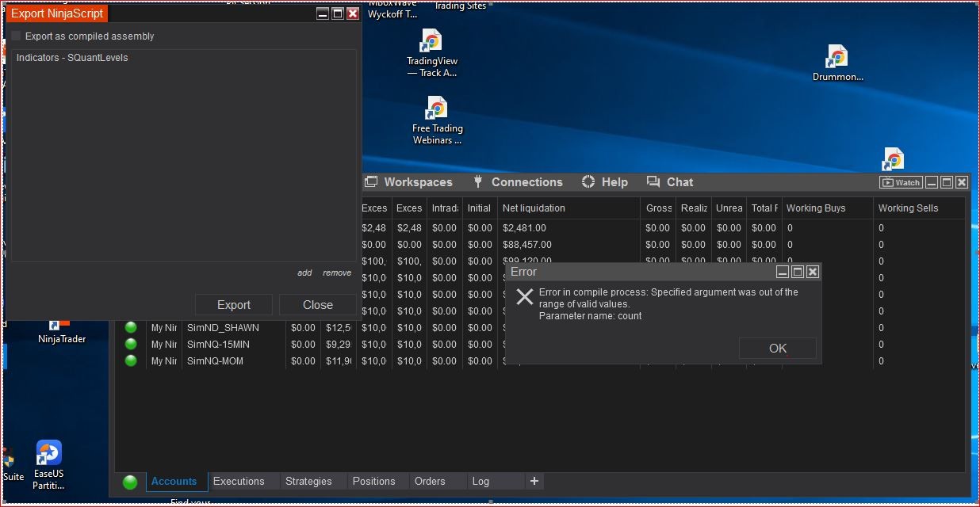Click the add link in Export NinjaScript
980x507 pixels.
(304, 273)
